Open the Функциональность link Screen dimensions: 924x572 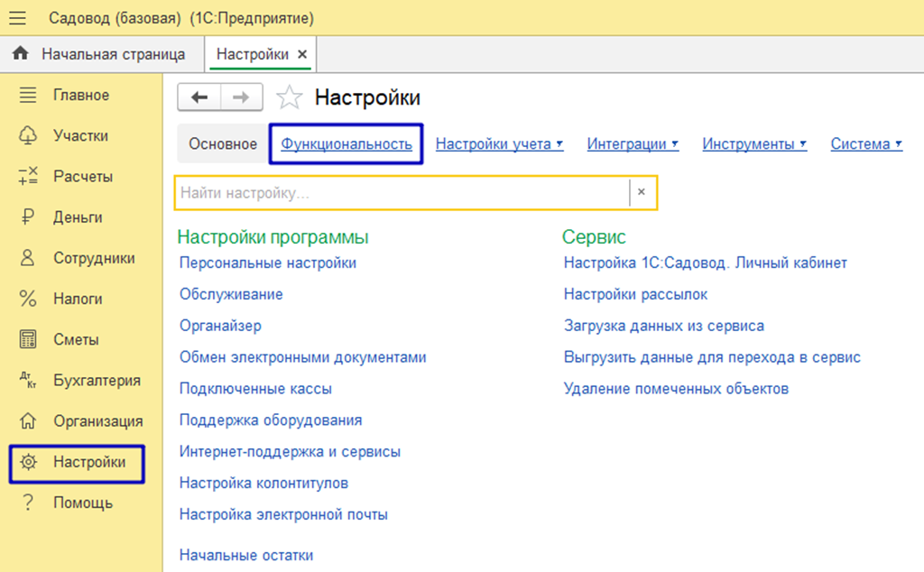click(346, 143)
